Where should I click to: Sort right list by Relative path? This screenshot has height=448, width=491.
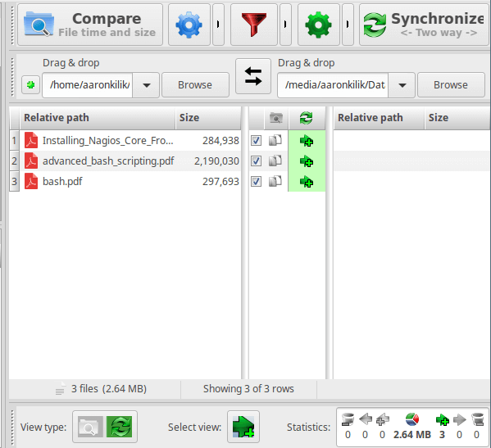click(x=379, y=118)
